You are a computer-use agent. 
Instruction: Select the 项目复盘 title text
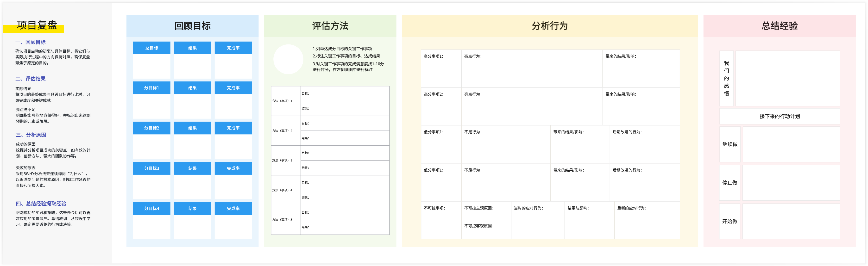click(37, 25)
